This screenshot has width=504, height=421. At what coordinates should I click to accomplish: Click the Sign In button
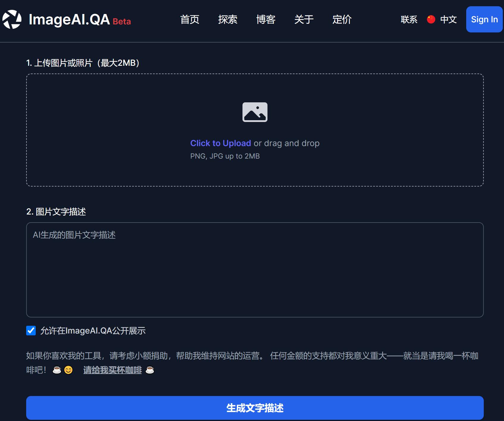point(484,19)
